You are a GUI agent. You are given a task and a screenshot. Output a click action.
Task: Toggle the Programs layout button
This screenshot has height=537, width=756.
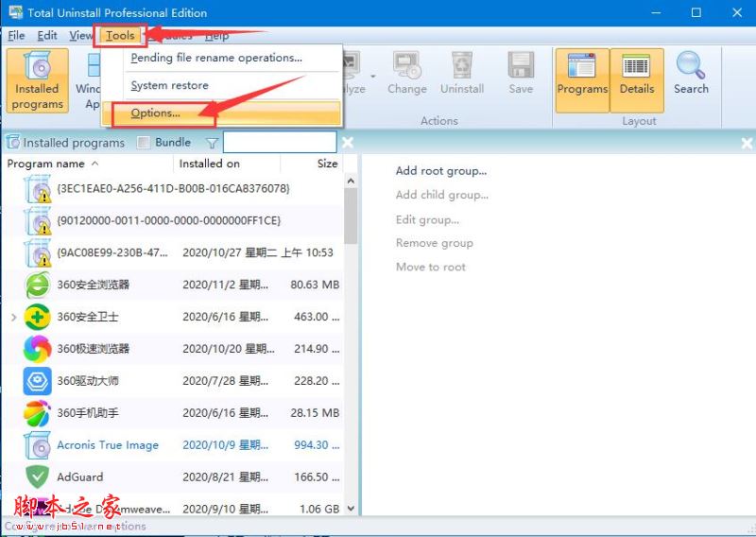pyautogui.click(x=582, y=80)
